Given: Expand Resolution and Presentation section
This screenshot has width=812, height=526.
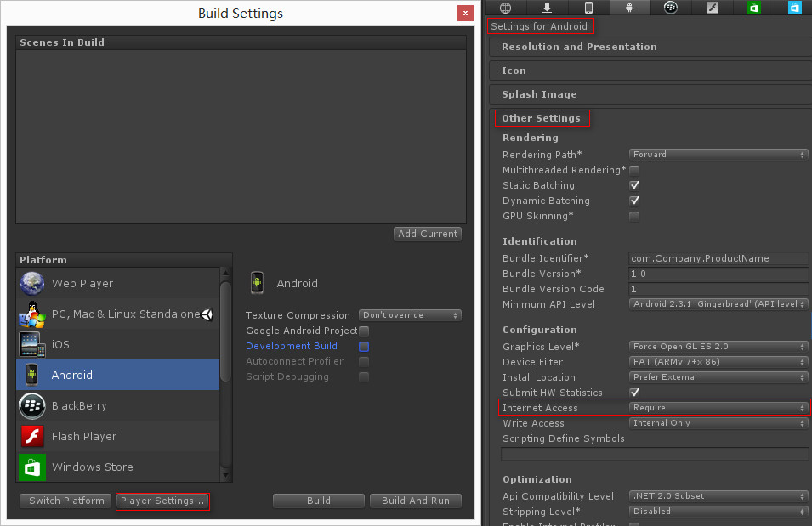Looking at the screenshot, I should 650,47.
